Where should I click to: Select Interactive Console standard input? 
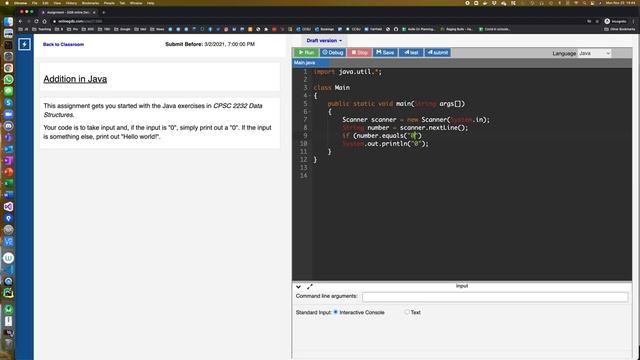point(336,312)
